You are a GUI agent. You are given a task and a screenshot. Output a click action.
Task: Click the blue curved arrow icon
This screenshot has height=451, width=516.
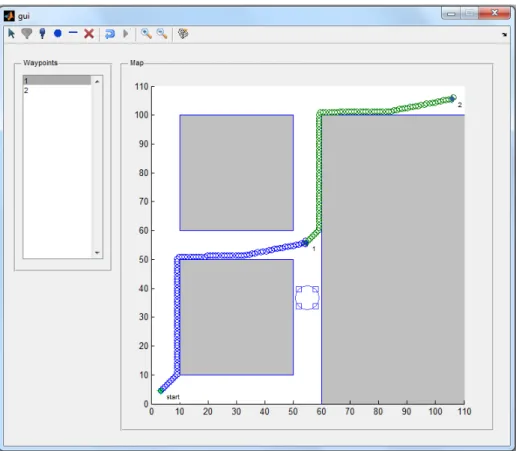coord(110,34)
